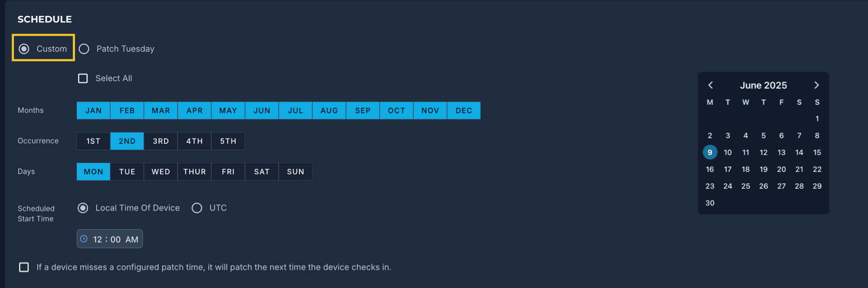Click the June 2025 calendar header
The height and width of the screenshot is (288, 868).
point(763,85)
